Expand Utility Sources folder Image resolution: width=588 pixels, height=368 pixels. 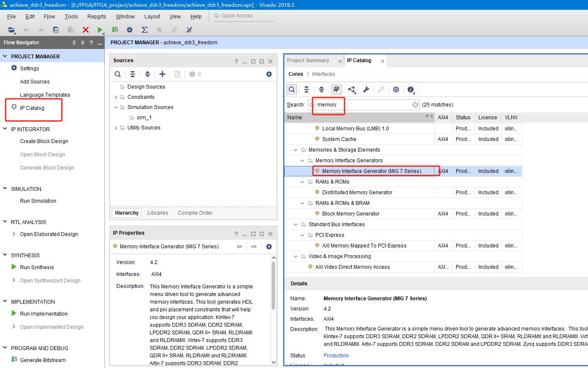[116, 128]
